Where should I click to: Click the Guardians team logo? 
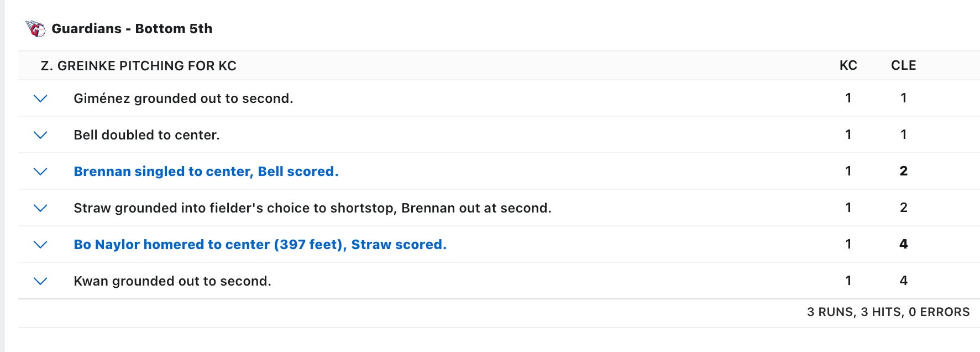click(35, 29)
